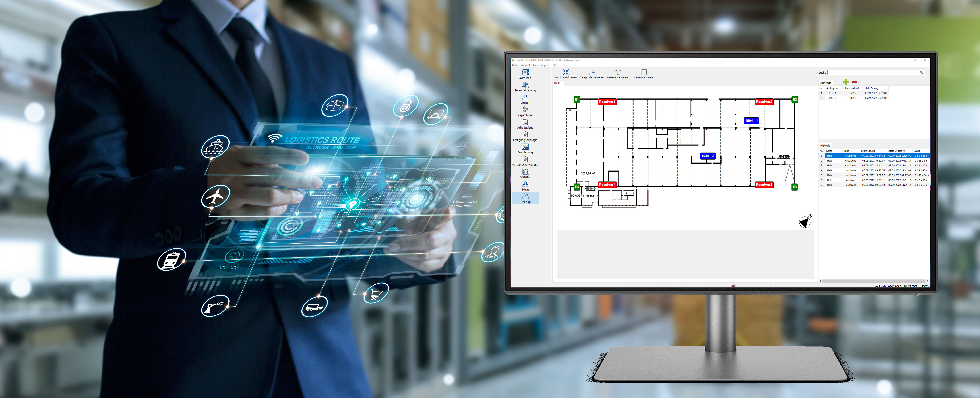
Task: Select the Artikel module icon
Action: 525,97
